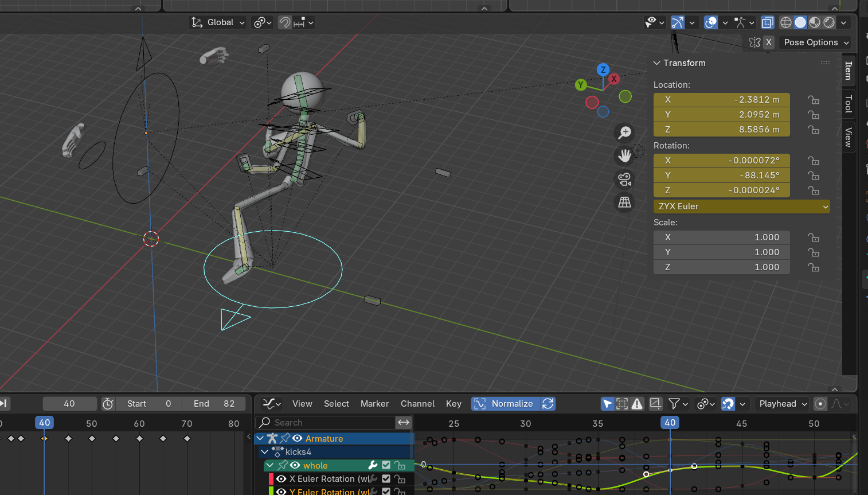Click the channel Search field
Screen dimensions: 868x495
[326, 423]
